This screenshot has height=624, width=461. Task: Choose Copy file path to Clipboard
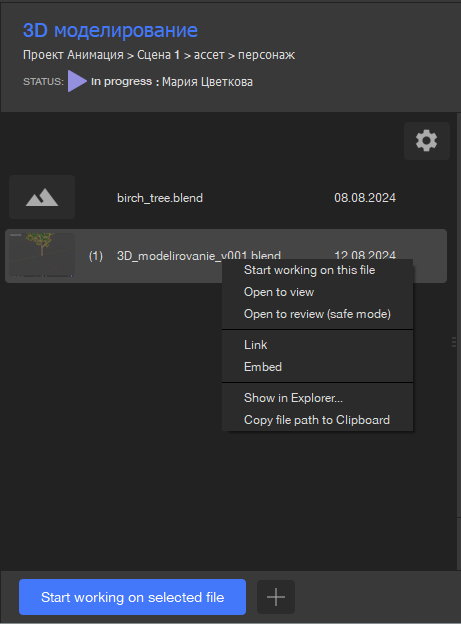pos(317,420)
